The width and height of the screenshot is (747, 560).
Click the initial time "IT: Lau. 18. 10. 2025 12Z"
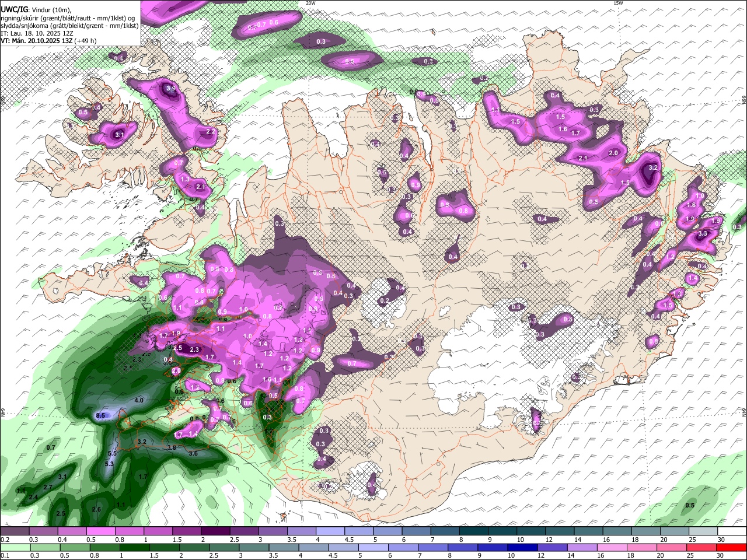point(37,33)
